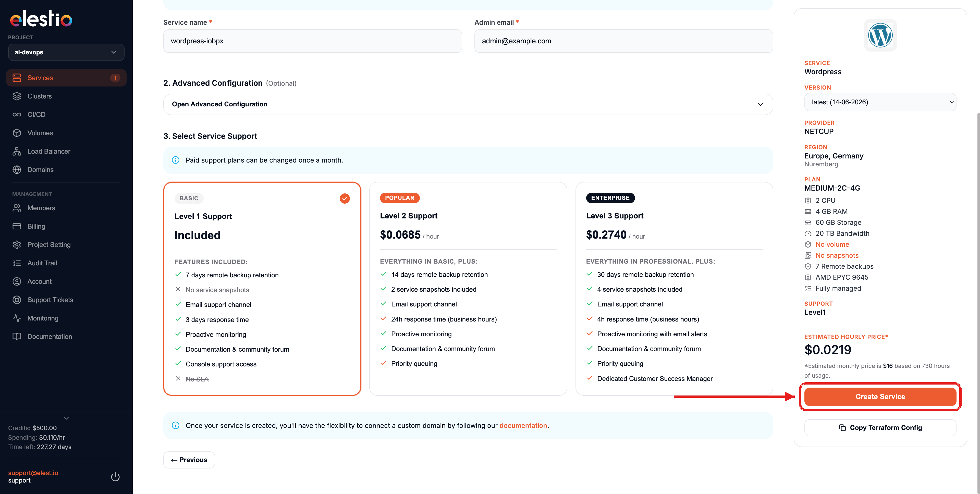This screenshot has height=494, width=980.
Task: Select the Basic Level 1 Support plan
Action: [x=262, y=289]
